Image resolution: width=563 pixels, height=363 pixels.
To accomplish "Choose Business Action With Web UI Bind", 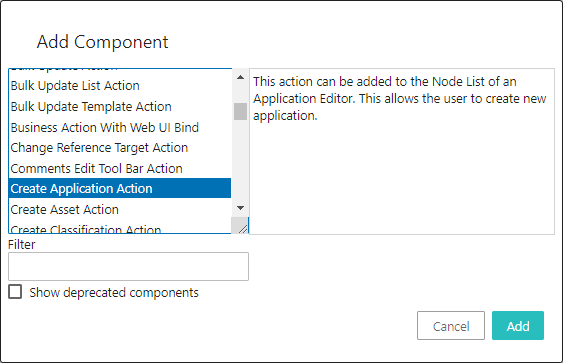I will tap(120, 127).
